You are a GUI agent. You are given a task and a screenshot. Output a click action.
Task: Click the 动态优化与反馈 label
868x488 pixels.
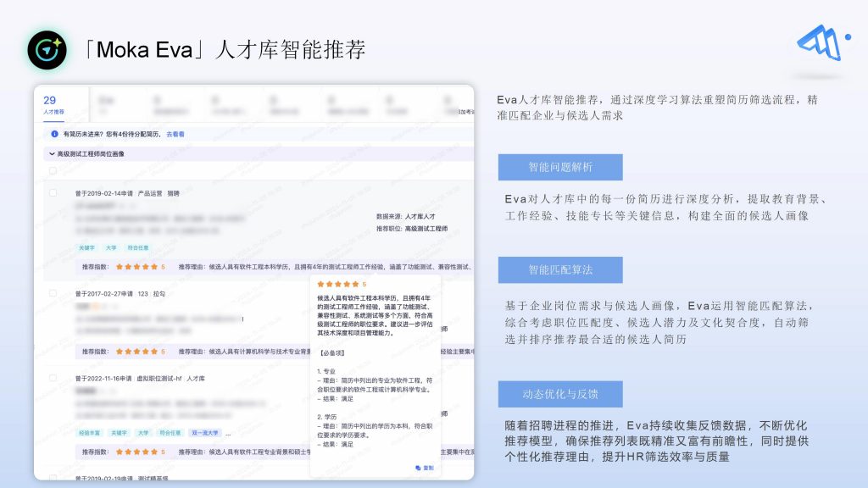tap(559, 394)
